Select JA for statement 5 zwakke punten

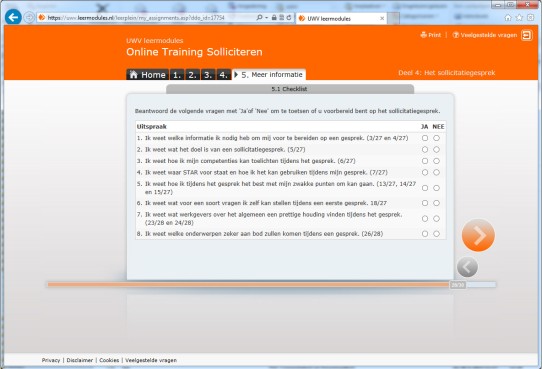425,188
